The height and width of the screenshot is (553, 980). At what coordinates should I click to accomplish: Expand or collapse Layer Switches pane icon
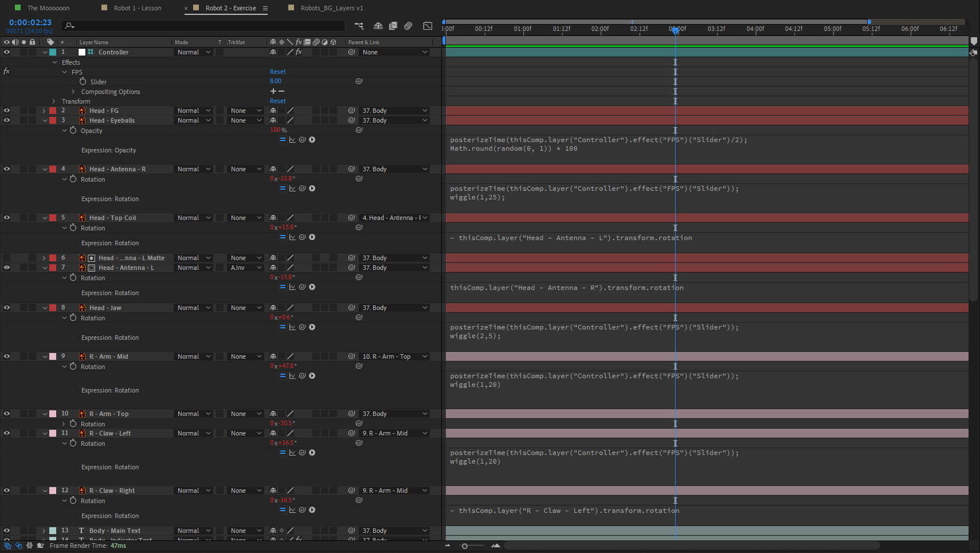click(7, 546)
